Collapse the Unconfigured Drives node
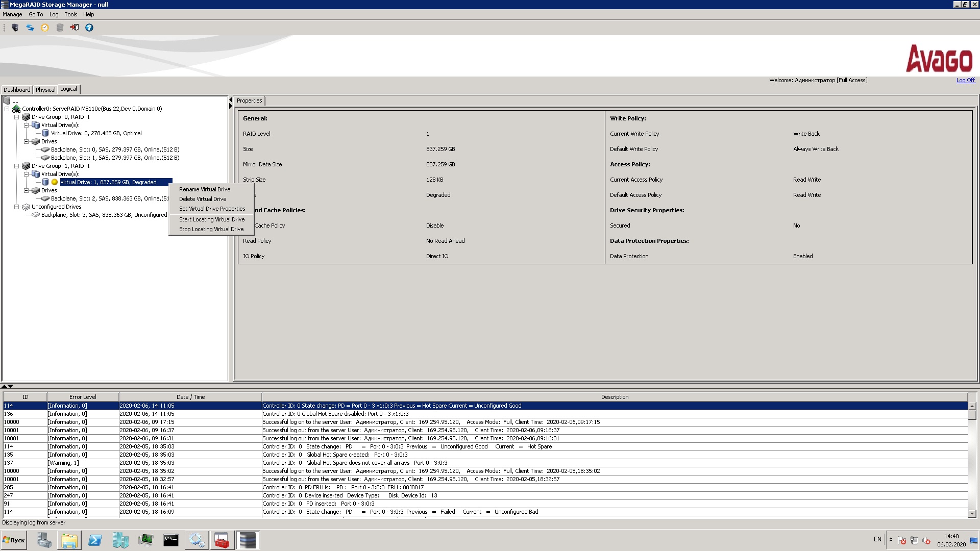The height and width of the screenshot is (551, 980). pos(16,207)
